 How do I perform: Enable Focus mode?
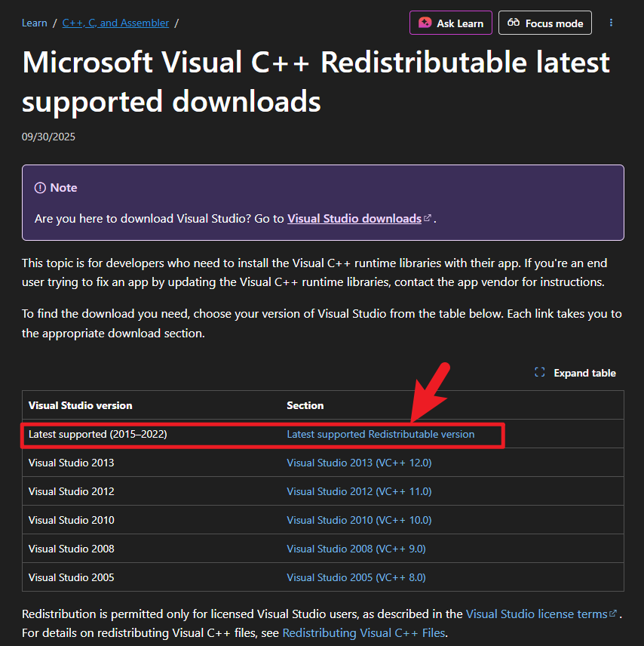[545, 23]
